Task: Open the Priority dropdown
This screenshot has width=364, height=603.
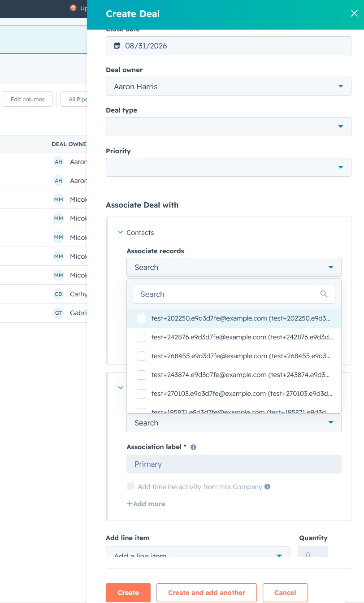Action: click(x=229, y=167)
